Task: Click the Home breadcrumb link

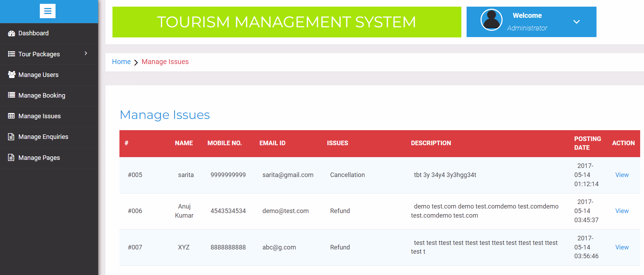Action: click(x=121, y=62)
